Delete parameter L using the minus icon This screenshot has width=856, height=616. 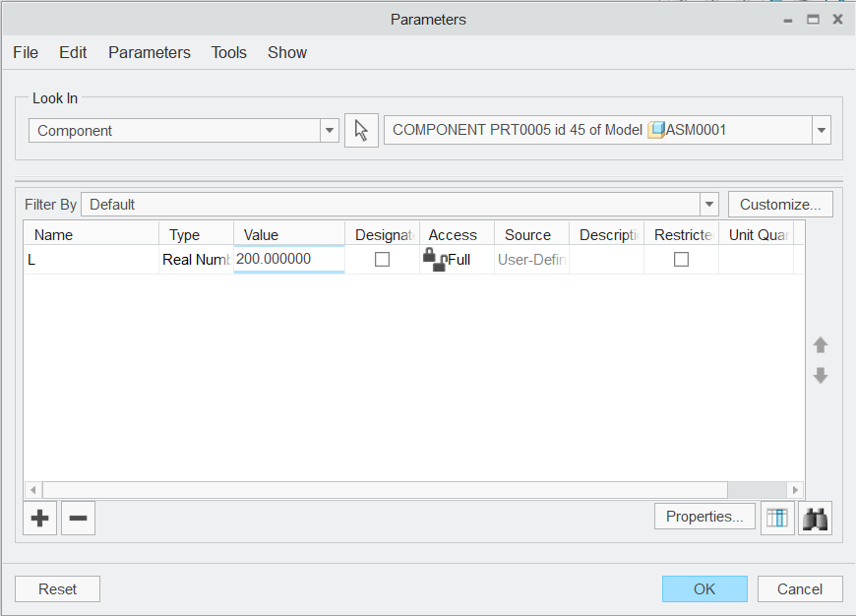click(78, 518)
